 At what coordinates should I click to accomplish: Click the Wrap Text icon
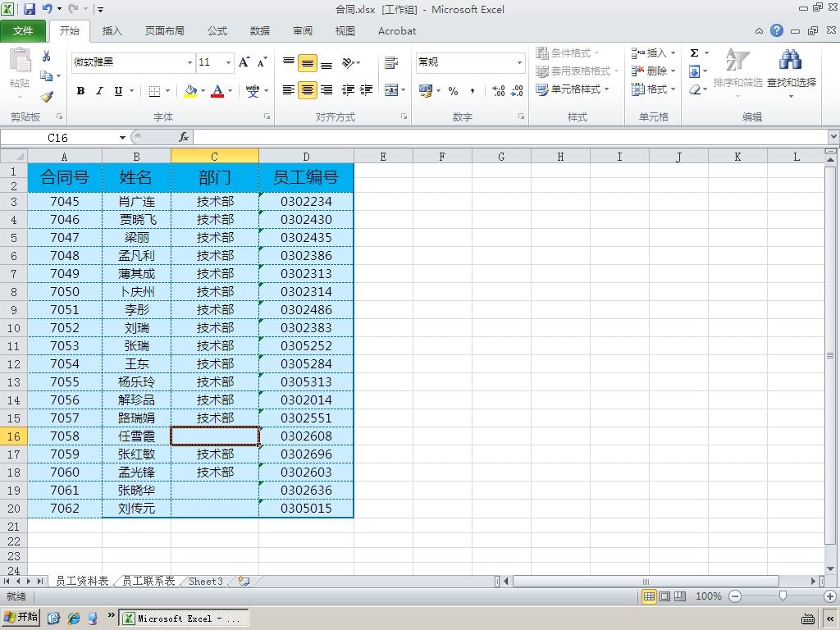tap(391, 62)
